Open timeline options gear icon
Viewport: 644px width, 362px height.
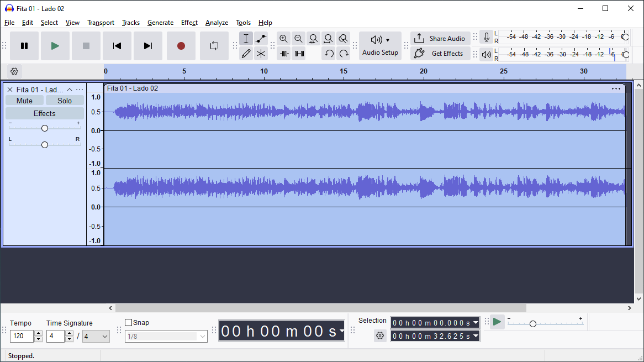click(x=14, y=71)
